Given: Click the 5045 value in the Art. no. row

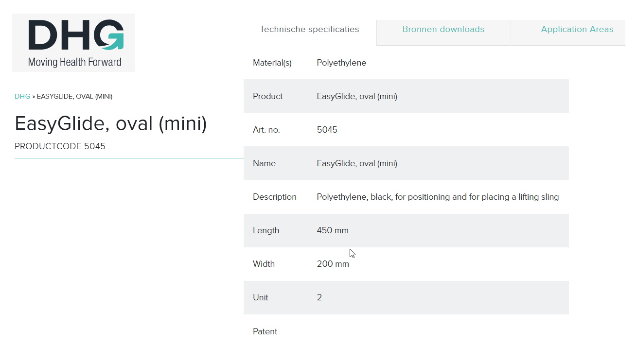Looking at the screenshot, I should tap(327, 130).
